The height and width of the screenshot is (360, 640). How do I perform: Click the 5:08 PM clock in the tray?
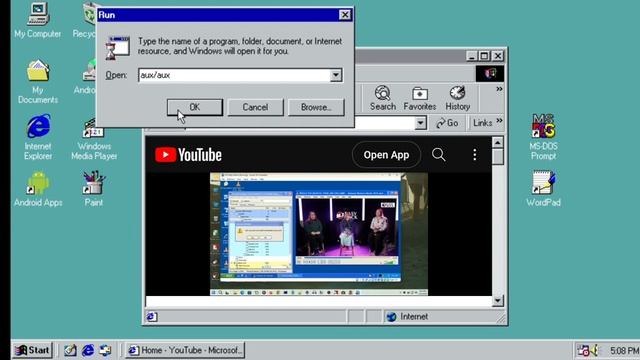pyautogui.click(x=624, y=351)
